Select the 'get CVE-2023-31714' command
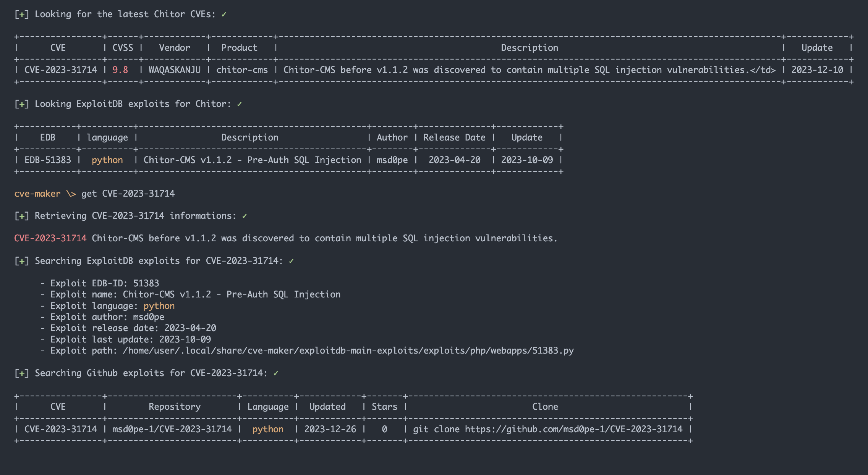This screenshot has width=868, height=475. (128, 194)
